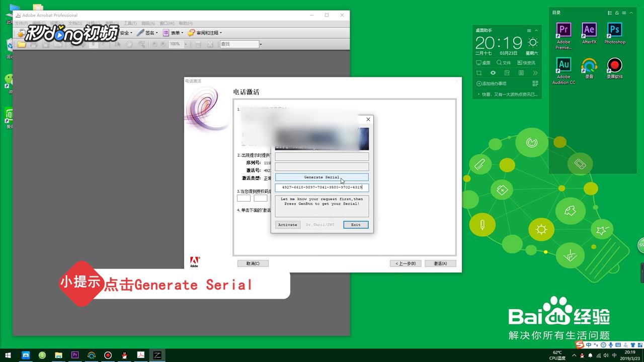Open hamburger menu in 目录 panel

tap(624, 13)
